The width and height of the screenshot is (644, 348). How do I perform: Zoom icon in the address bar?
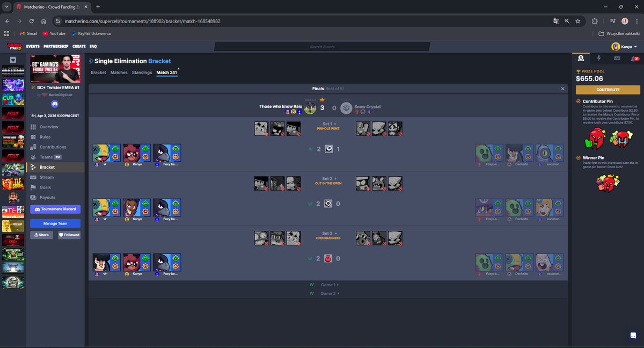[567, 21]
